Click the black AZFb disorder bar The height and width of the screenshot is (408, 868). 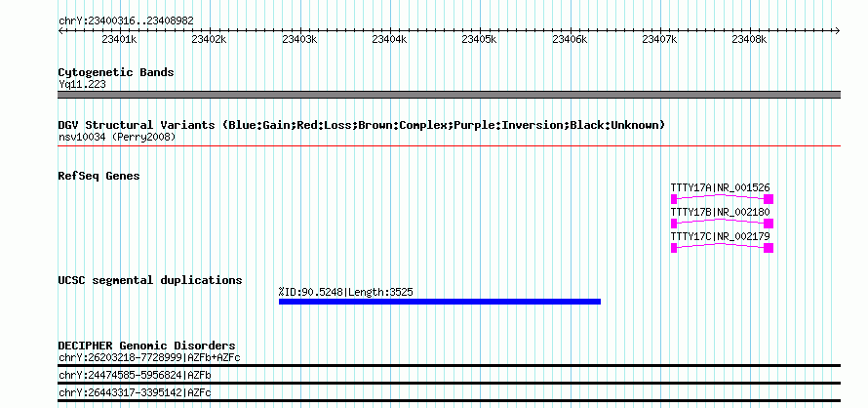tap(449, 383)
